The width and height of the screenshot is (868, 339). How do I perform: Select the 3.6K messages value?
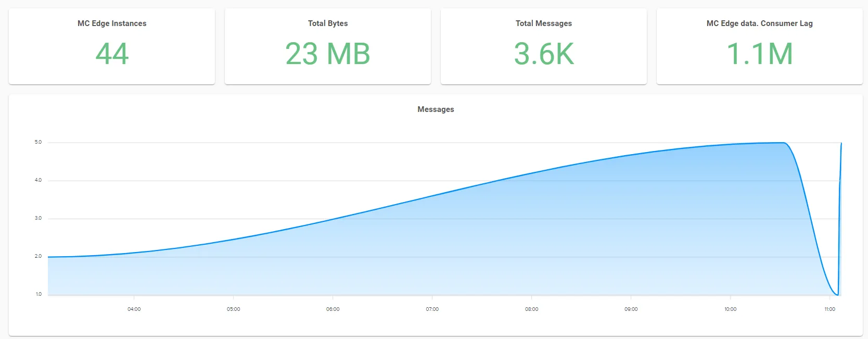tap(544, 54)
